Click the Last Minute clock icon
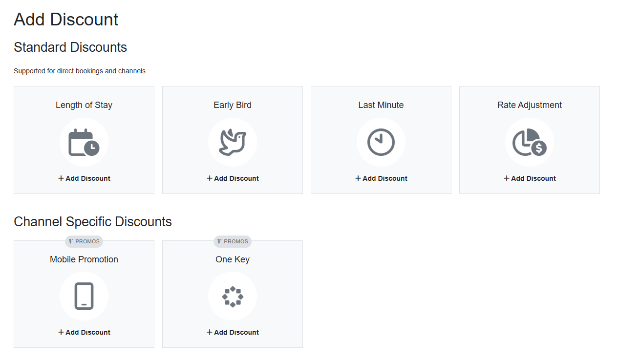This screenshot has height=364, width=619. coord(381,142)
